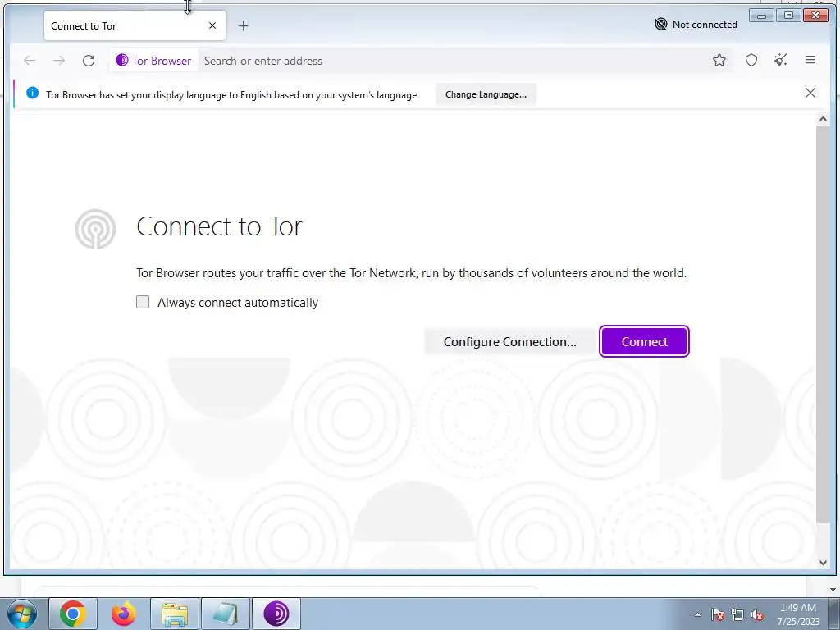Click the Action Center flag icon
This screenshot has height=630, width=840.
click(718, 614)
